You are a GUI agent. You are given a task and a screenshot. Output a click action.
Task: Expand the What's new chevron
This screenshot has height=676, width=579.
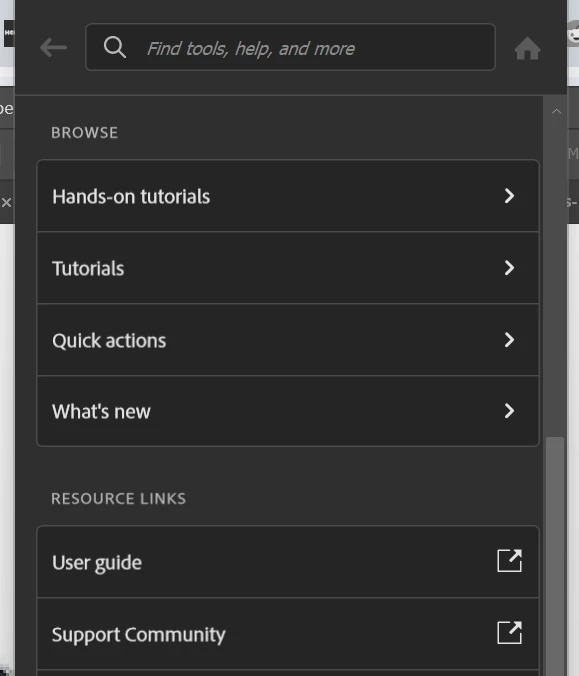[509, 411]
